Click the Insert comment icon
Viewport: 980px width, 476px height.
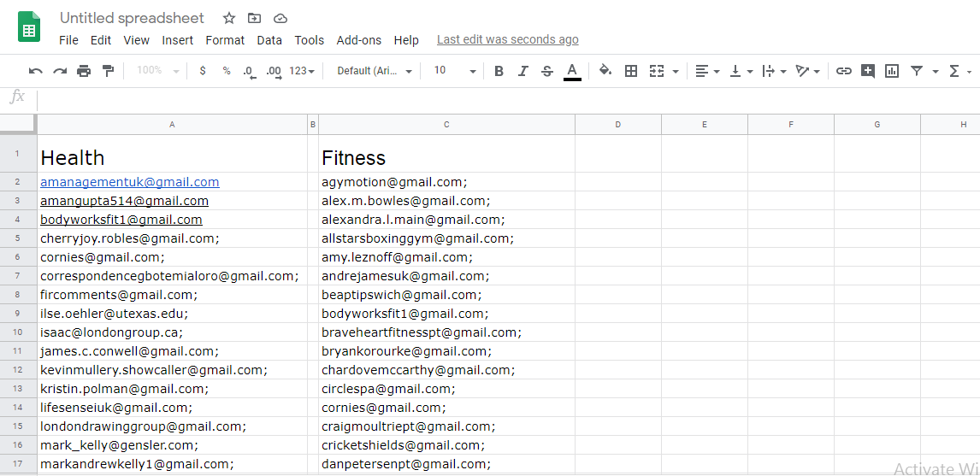(x=868, y=71)
